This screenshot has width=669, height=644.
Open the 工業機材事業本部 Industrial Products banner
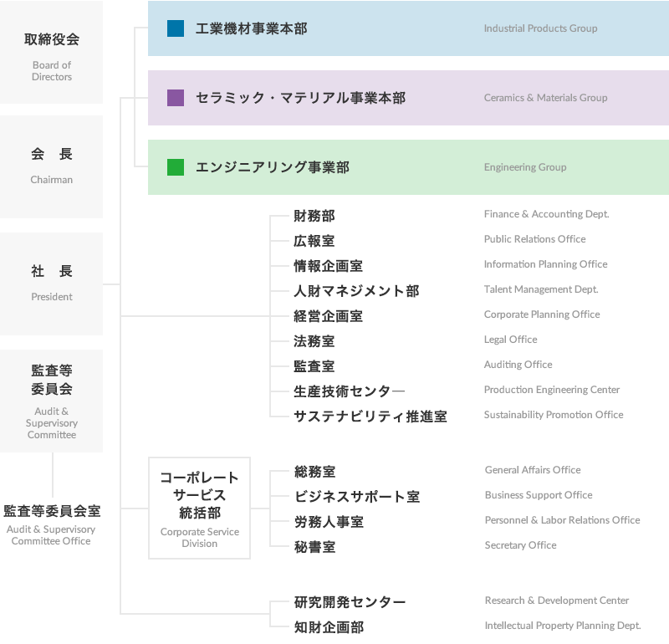(x=408, y=28)
